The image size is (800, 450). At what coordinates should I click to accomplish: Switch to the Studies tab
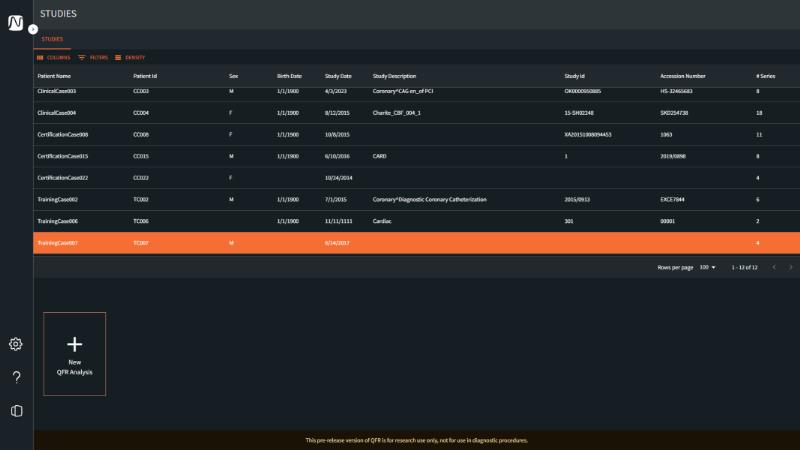pyautogui.click(x=52, y=39)
